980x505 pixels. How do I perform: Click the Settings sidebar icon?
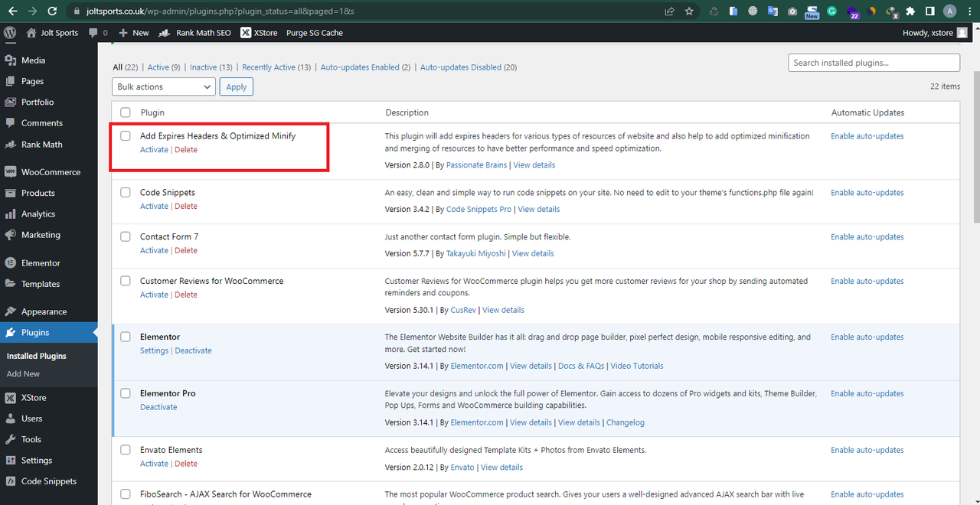pos(11,461)
